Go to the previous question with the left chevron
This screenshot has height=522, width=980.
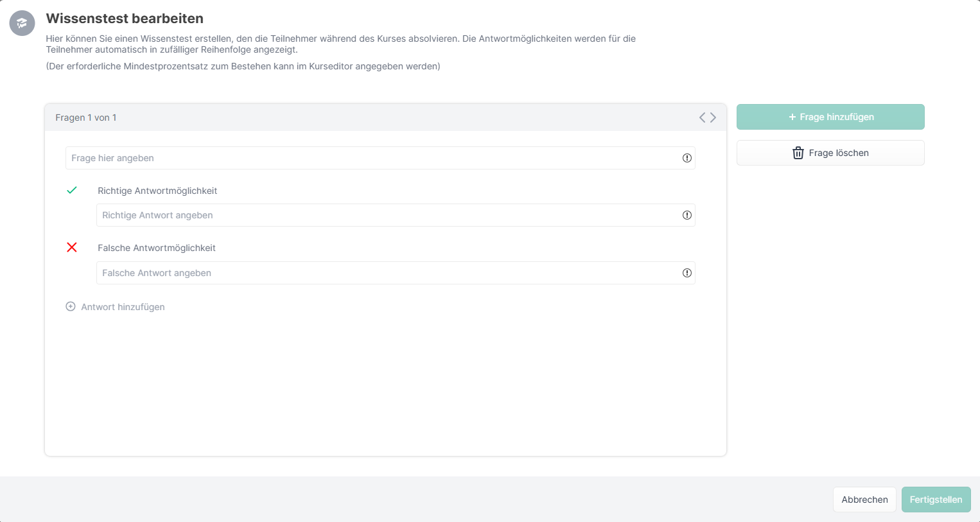(702, 117)
